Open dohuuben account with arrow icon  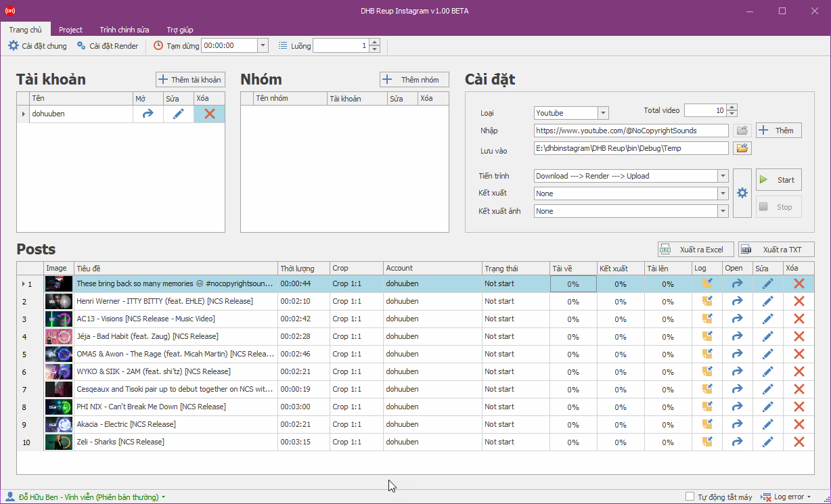[x=148, y=114]
